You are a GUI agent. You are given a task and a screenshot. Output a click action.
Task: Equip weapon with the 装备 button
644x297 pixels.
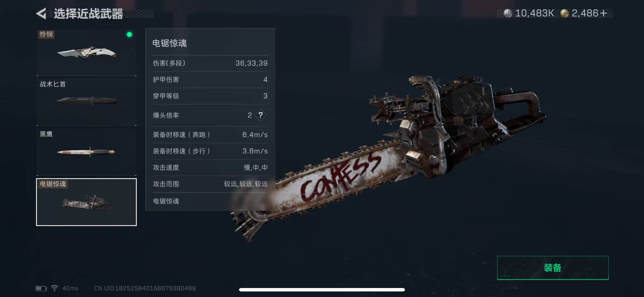coord(553,268)
